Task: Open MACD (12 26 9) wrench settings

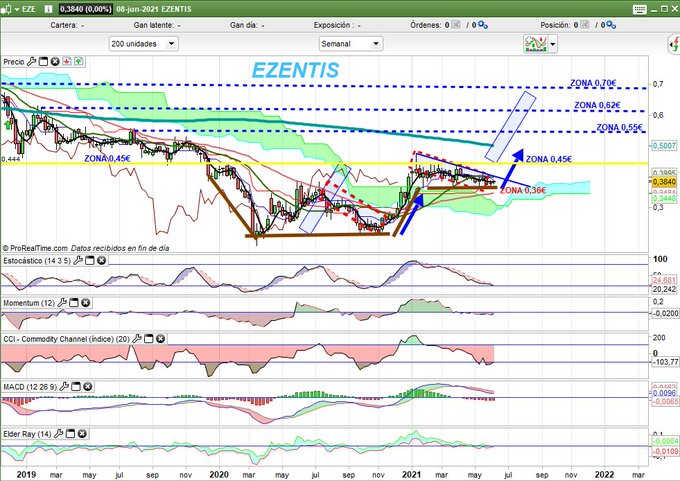Action: (64, 386)
